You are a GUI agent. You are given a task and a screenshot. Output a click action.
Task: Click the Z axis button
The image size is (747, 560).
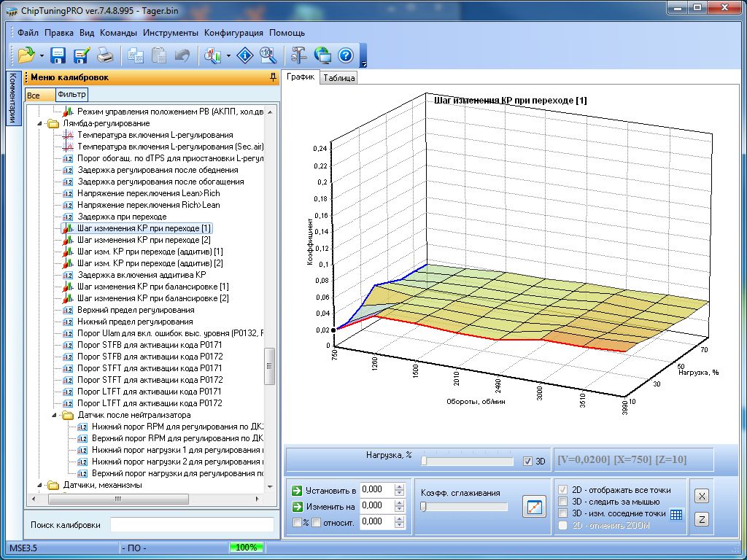701,519
